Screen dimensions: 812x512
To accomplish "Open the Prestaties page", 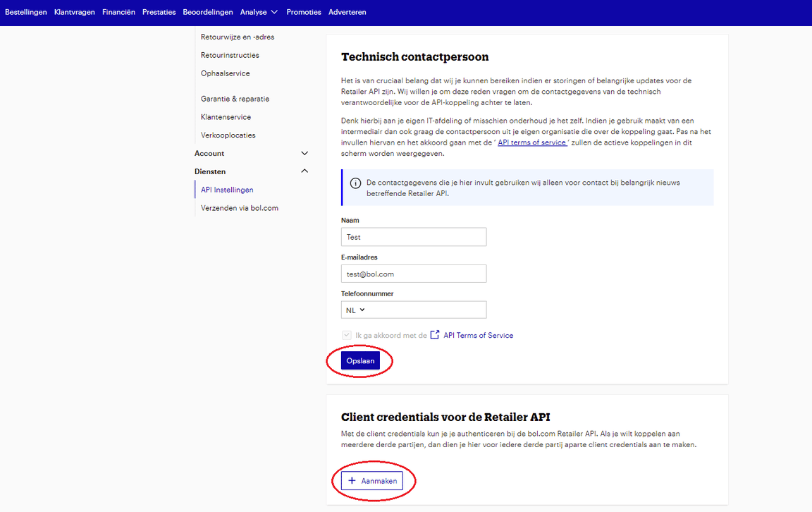I will (x=159, y=12).
